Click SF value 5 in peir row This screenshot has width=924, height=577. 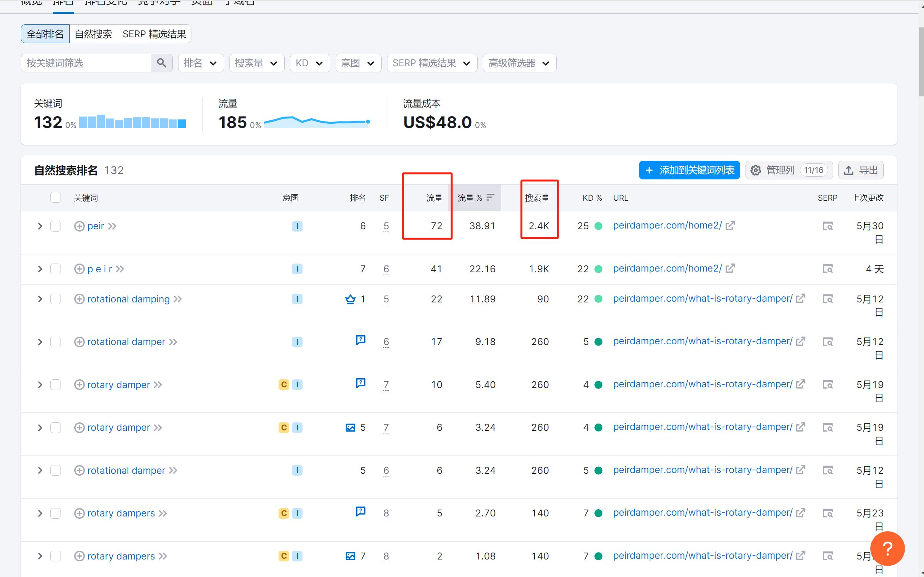pyautogui.click(x=386, y=226)
